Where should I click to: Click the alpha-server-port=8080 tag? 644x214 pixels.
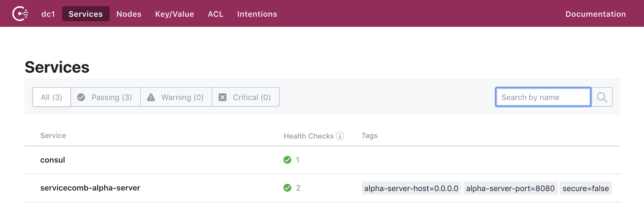click(x=510, y=188)
